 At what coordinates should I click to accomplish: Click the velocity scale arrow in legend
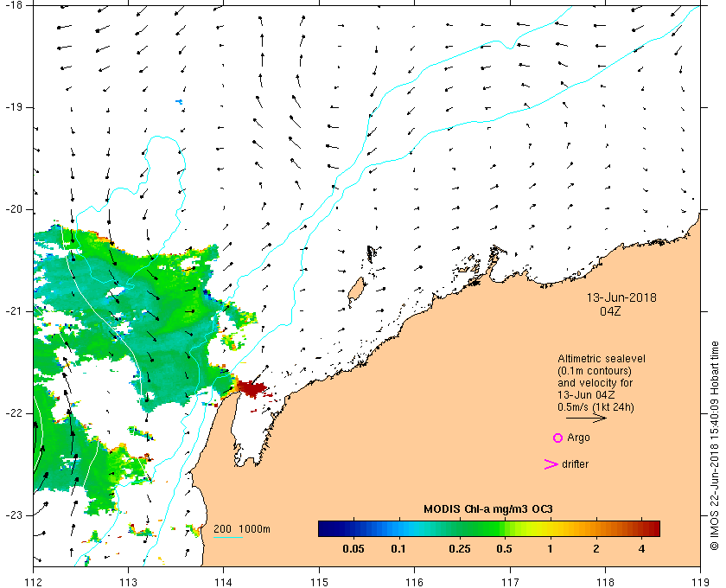tap(586, 418)
